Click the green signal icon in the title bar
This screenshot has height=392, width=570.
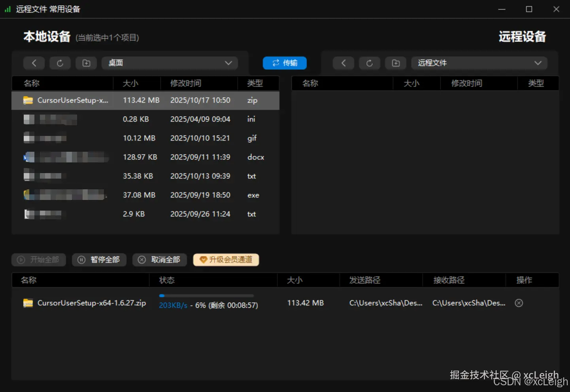click(8, 9)
